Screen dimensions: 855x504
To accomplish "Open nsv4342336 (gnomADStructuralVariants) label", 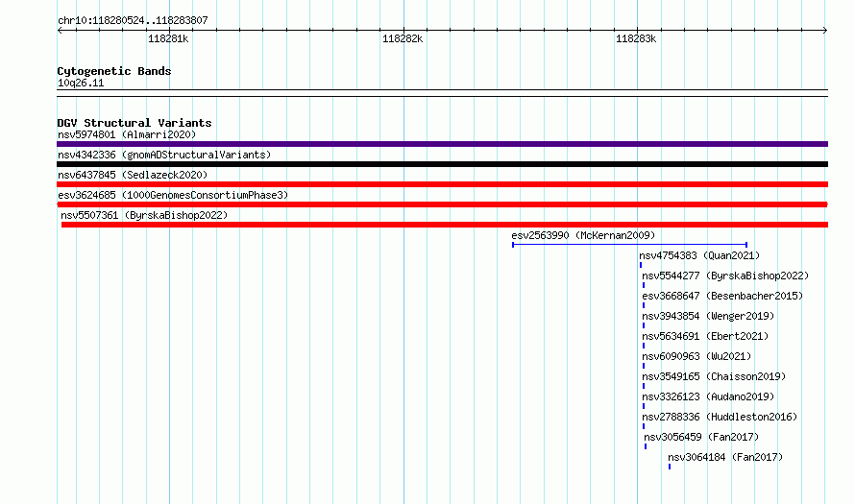I will pos(164,155).
